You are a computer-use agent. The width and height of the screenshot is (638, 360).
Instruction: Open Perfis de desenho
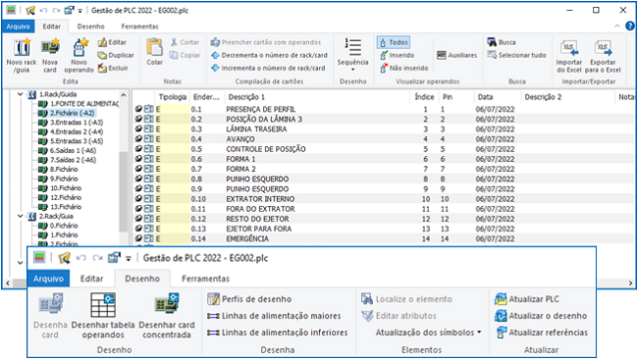coord(249,299)
